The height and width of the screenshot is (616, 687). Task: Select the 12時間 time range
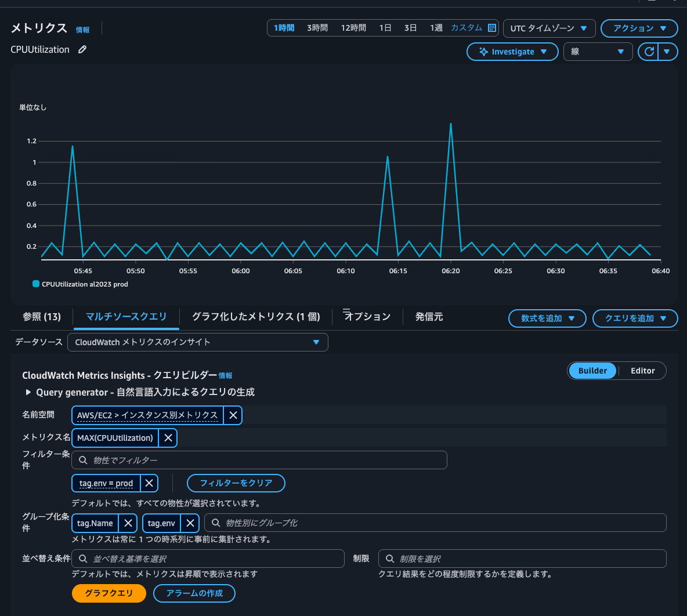point(353,28)
